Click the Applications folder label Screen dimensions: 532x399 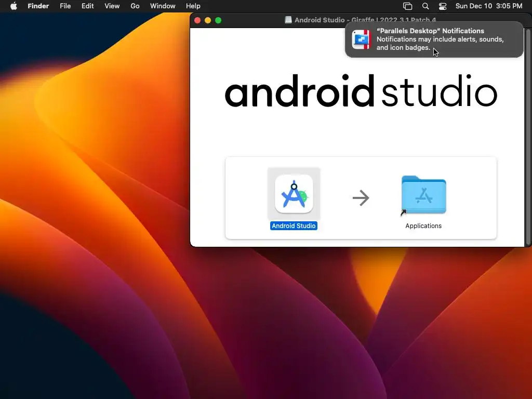point(423,226)
